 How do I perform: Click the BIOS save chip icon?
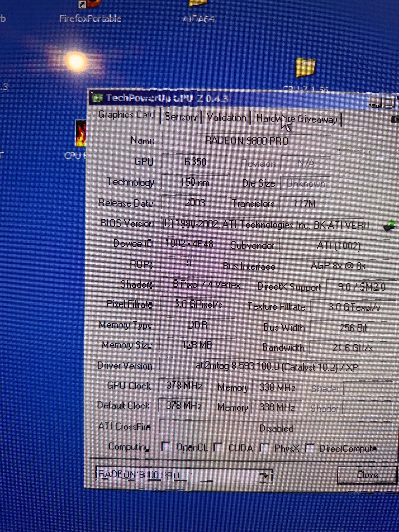click(x=389, y=225)
